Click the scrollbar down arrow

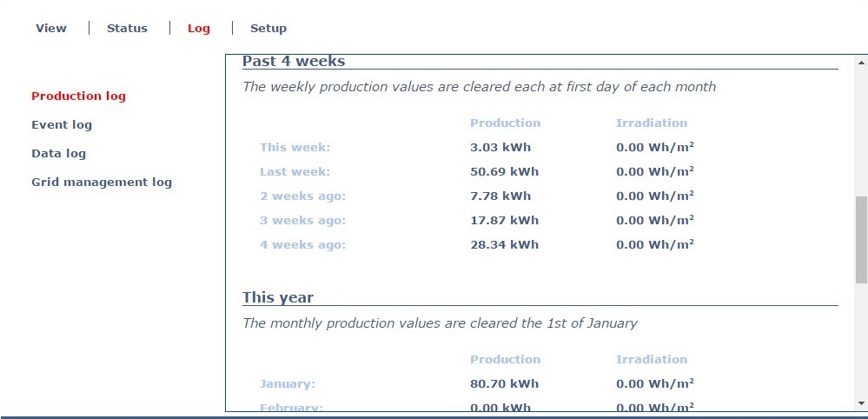coord(861,403)
